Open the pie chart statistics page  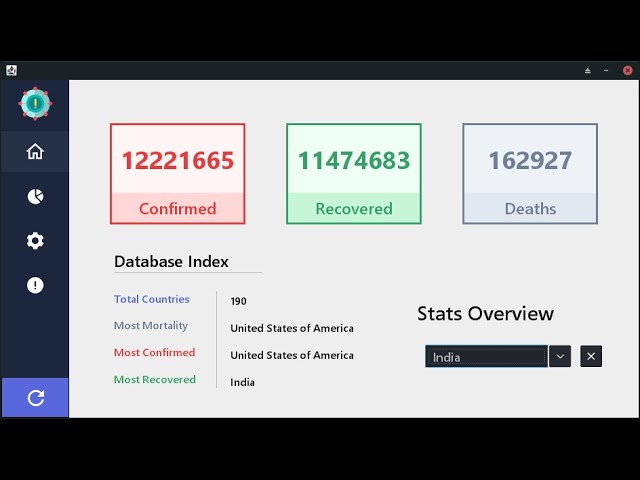point(35,196)
